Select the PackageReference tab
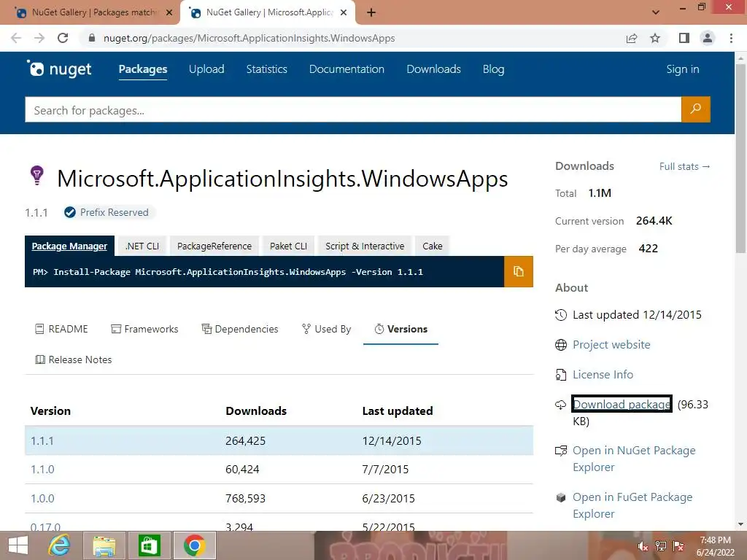The image size is (747, 560). 214,246
